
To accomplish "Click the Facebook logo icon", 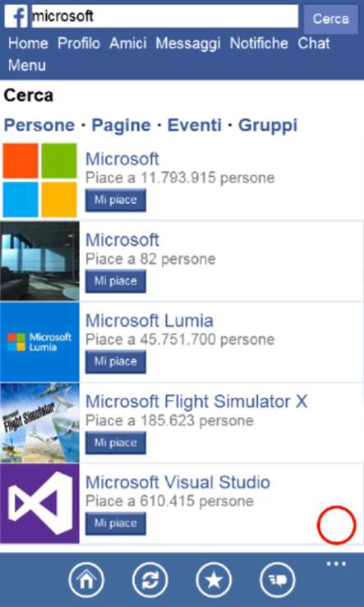I will pyautogui.click(x=16, y=16).
